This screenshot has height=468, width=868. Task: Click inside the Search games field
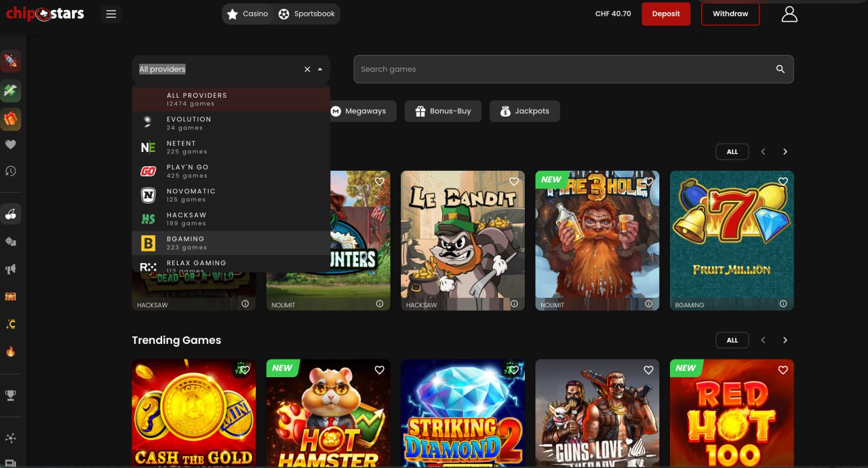click(x=542, y=69)
